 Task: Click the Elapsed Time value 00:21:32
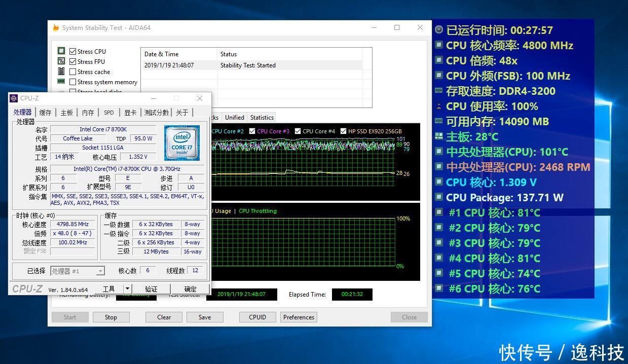pyautogui.click(x=352, y=294)
